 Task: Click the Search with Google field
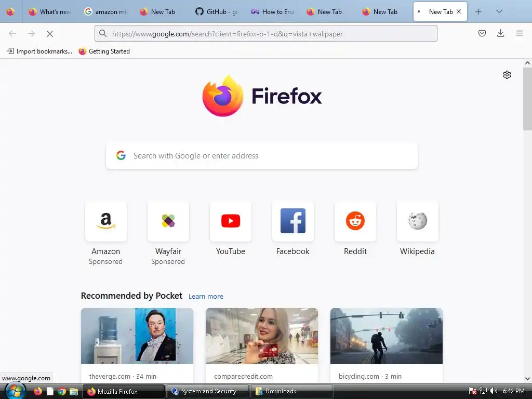262,156
